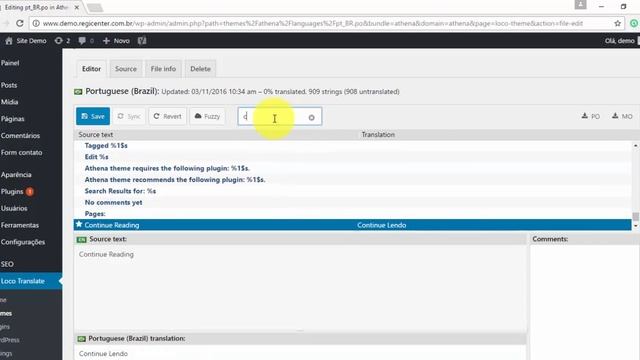This screenshot has height=360, width=640.
Task: Sort by the Translation column header
Action: point(378,135)
